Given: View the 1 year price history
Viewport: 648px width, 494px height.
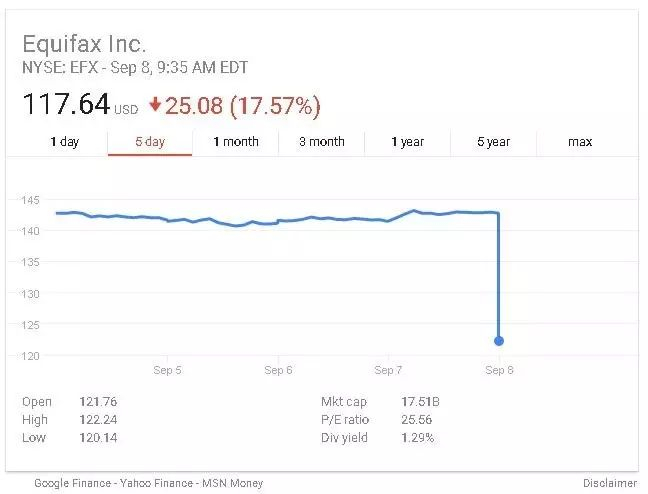Looking at the screenshot, I should [408, 142].
